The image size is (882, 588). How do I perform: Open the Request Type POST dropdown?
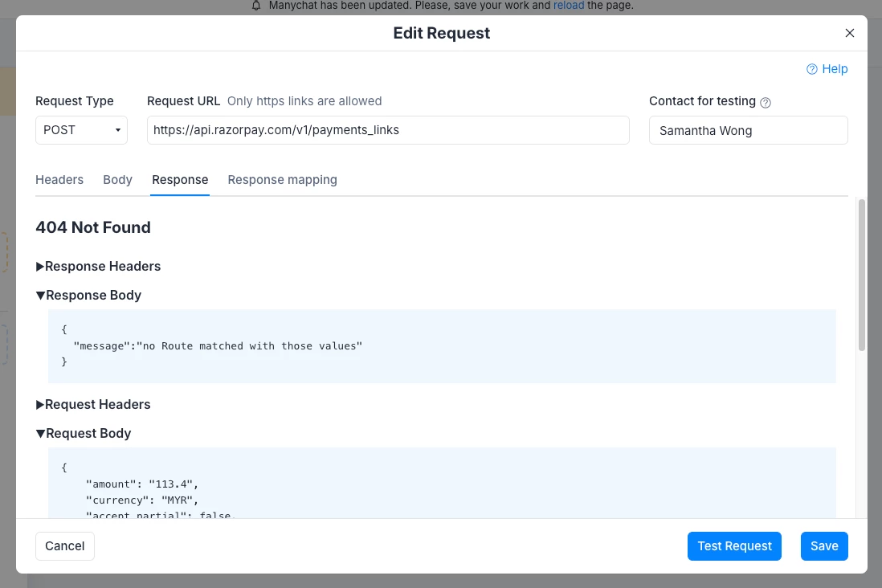(82, 130)
